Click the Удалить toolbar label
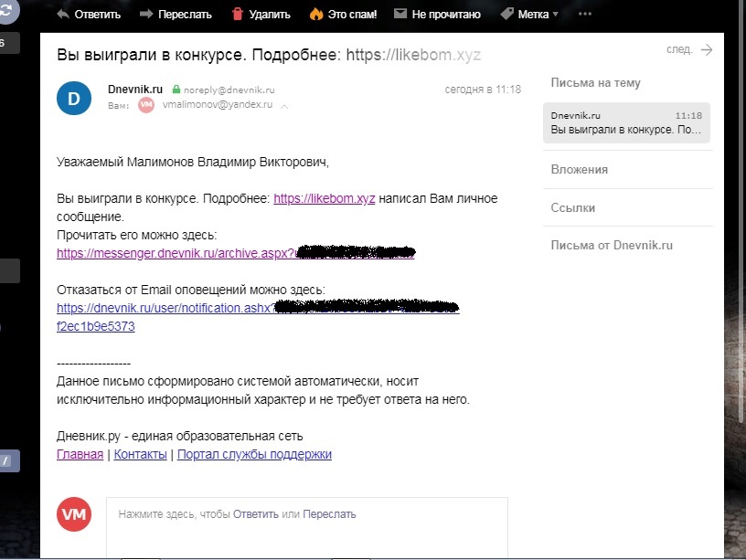 pos(270,15)
